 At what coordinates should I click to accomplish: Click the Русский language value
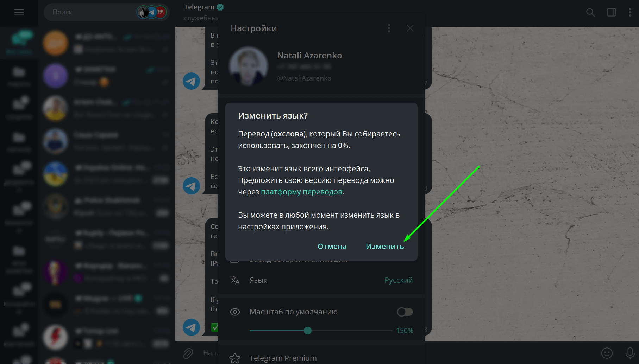point(399,280)
